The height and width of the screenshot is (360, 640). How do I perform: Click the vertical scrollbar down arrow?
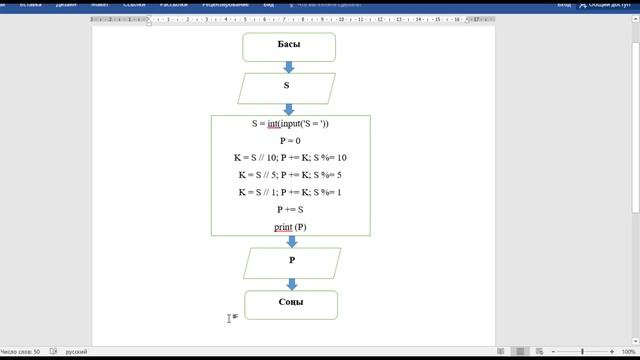[636, 341]
